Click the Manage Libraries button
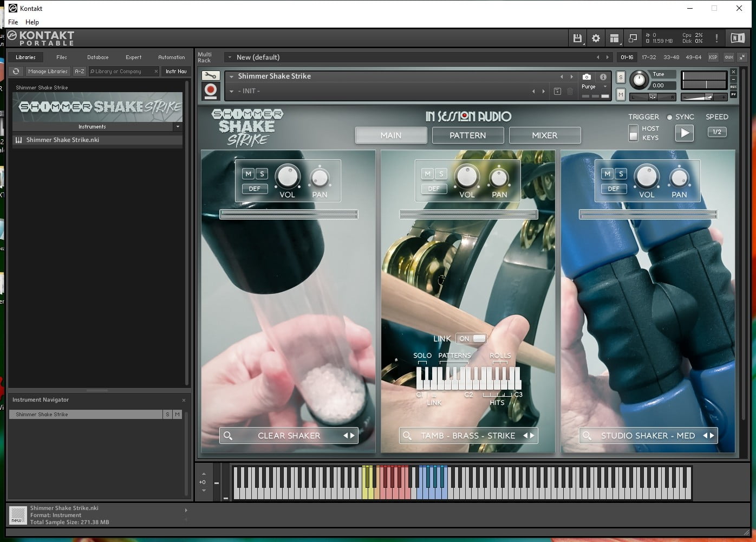The height and width of the screenshot is (542, 756). click(48, 71)
